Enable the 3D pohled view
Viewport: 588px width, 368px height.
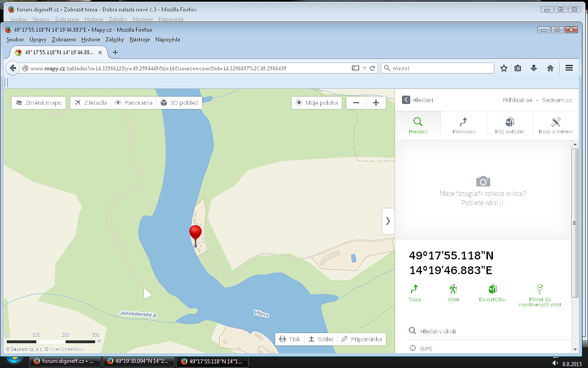click(x=179, y=103)
